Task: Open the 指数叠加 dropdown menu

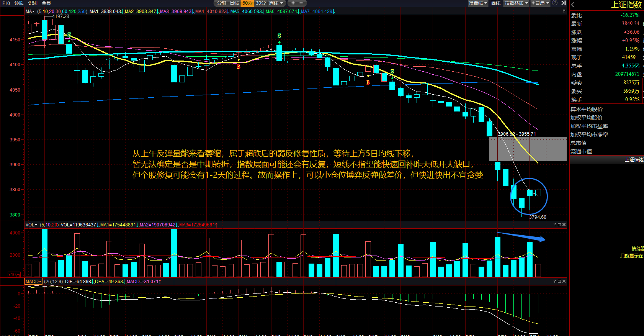Action: pyautogui.click(x=516, y=3)
